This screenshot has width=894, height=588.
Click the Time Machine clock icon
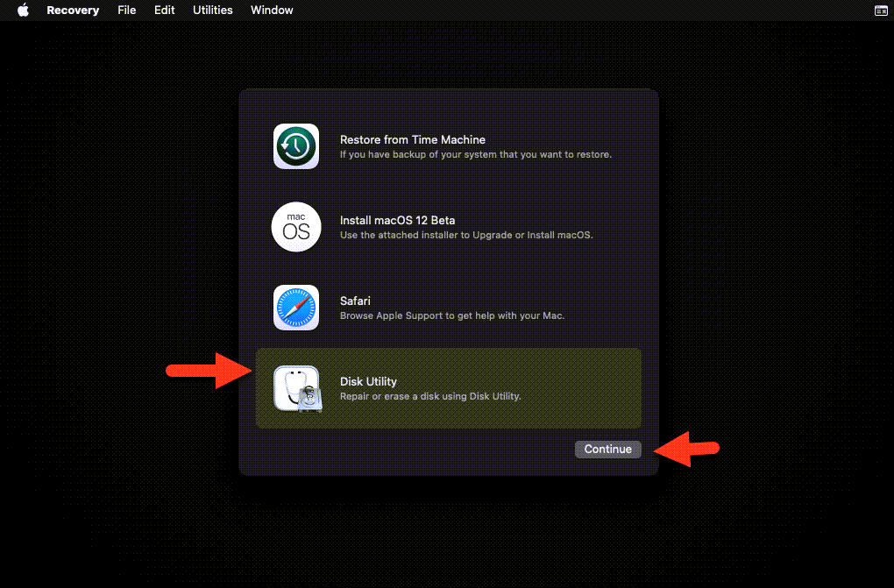(x=295, y=146)
